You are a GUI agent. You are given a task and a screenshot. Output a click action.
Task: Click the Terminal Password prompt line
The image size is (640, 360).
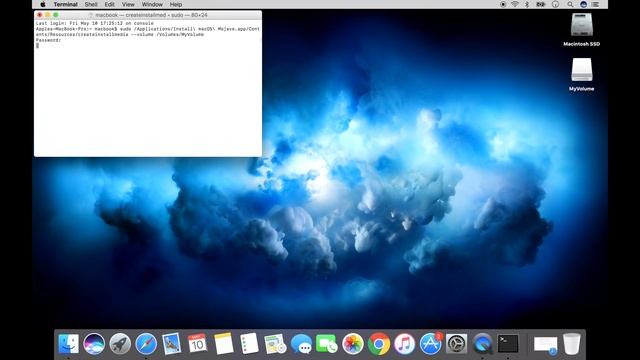48,40
